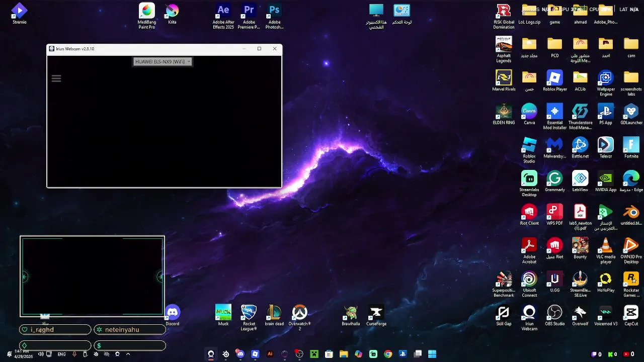Open the Stremio desktop shortcut
Screen dimensions: 644x362
tap(19, 14)
